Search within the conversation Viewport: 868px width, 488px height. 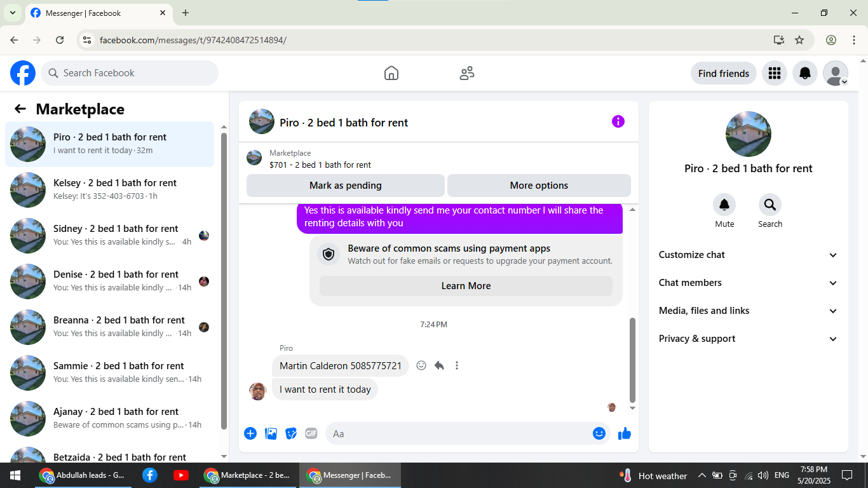[x=770, y=205]
